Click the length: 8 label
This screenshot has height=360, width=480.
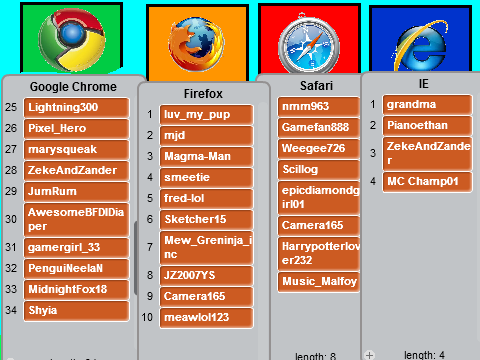[315, 356]
